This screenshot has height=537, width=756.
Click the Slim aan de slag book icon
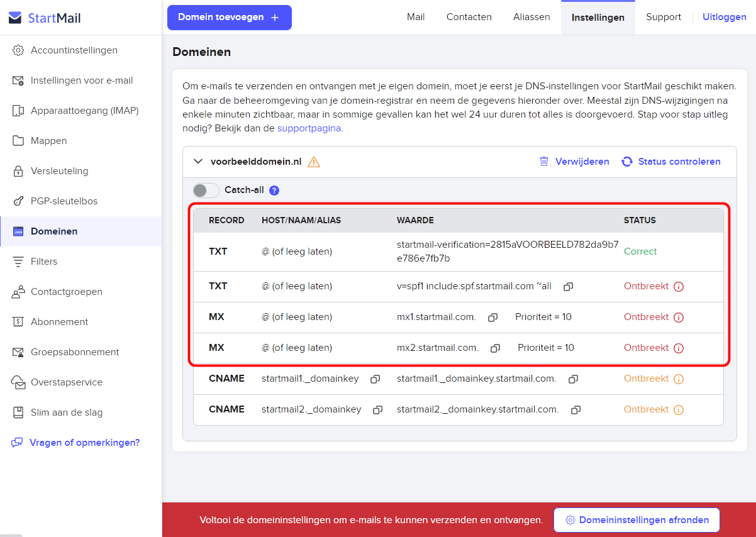[18, 412]
